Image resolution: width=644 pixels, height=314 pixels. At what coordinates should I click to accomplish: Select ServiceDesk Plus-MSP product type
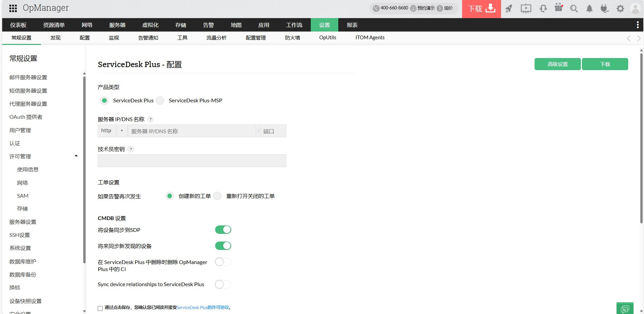[x=160, y=101]
